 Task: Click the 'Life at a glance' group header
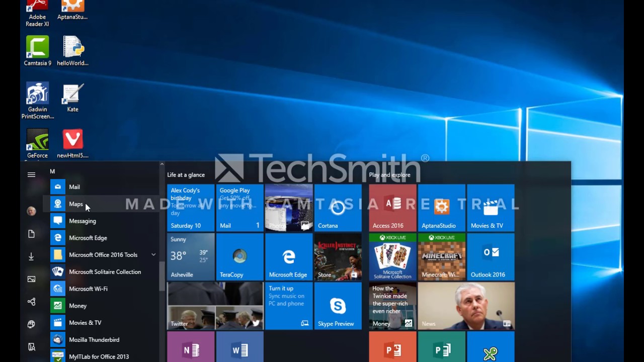(186, 175)
